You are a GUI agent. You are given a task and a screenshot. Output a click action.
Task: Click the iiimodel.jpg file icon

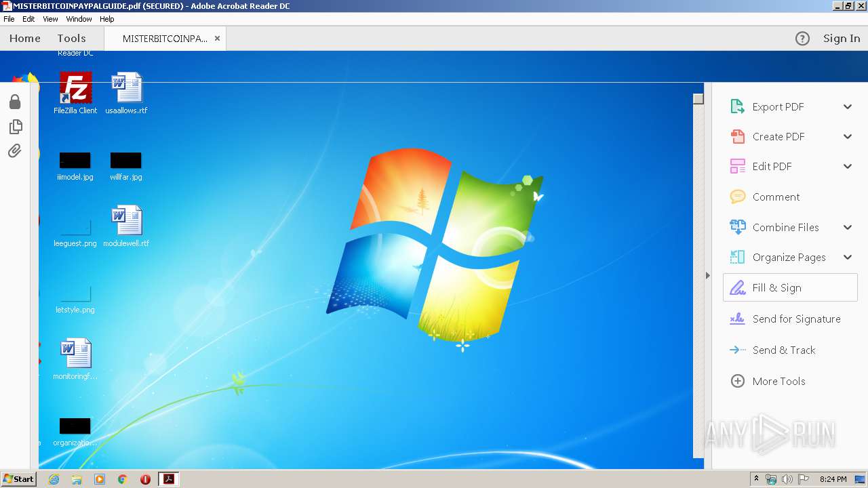click(75, 161)
